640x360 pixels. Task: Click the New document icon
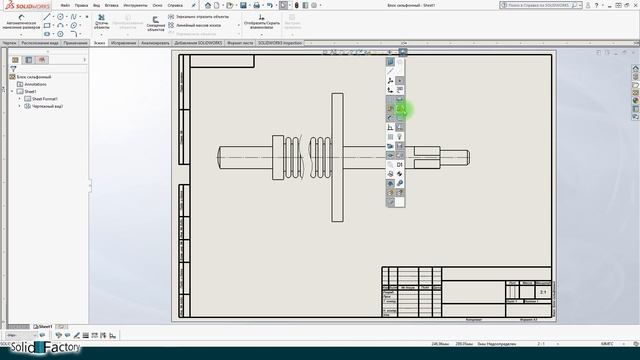tap(217, 5)
